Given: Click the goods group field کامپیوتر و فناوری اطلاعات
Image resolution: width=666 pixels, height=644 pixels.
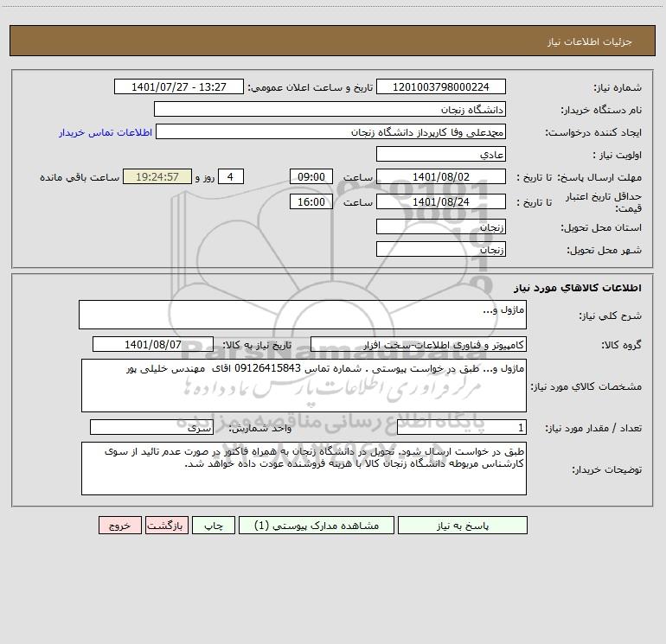Looking at the screenshot, I should click(x=419, y=344).
